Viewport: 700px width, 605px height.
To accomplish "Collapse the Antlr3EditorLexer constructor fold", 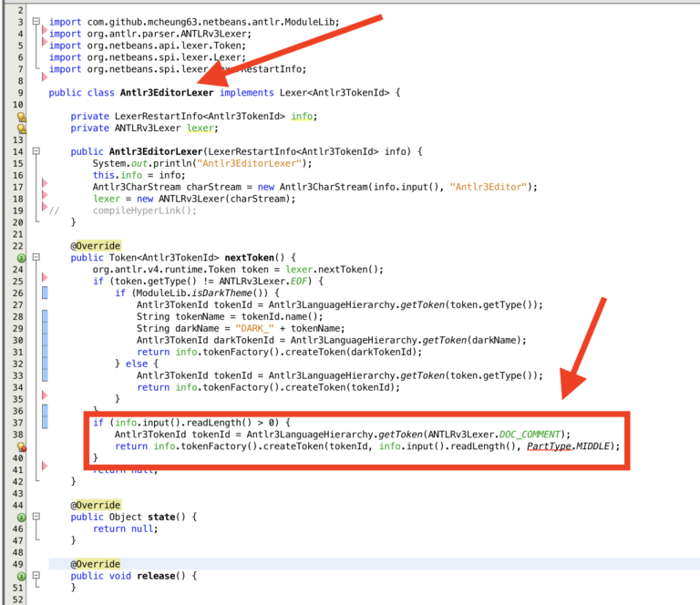I will (x=36, y=151).
